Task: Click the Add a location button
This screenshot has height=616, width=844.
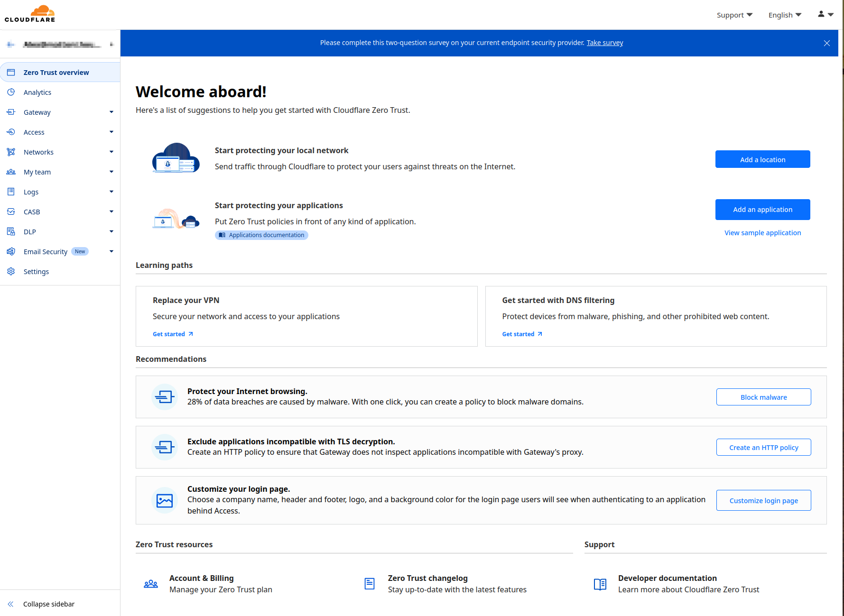Action: (762, 159)
